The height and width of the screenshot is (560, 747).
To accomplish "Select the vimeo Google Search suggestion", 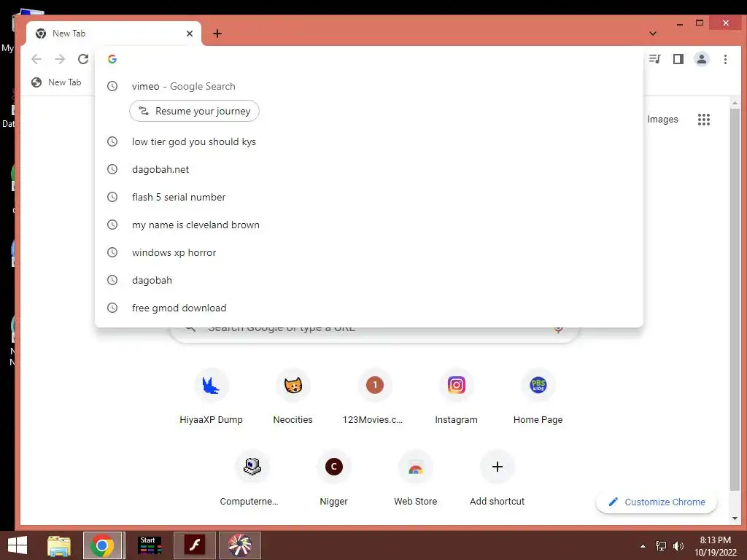I will (368, 86).
